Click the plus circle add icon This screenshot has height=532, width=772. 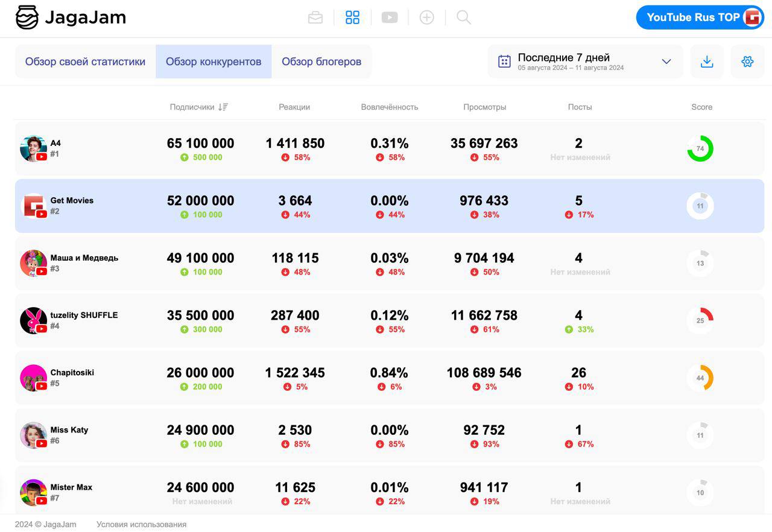click(x=426, y=17)
